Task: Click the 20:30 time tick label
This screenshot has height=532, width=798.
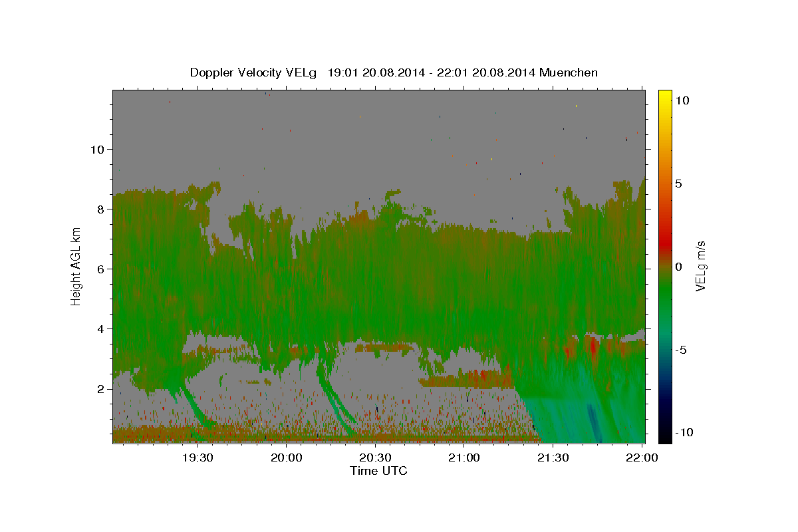Action: click(x=375, y=458)
